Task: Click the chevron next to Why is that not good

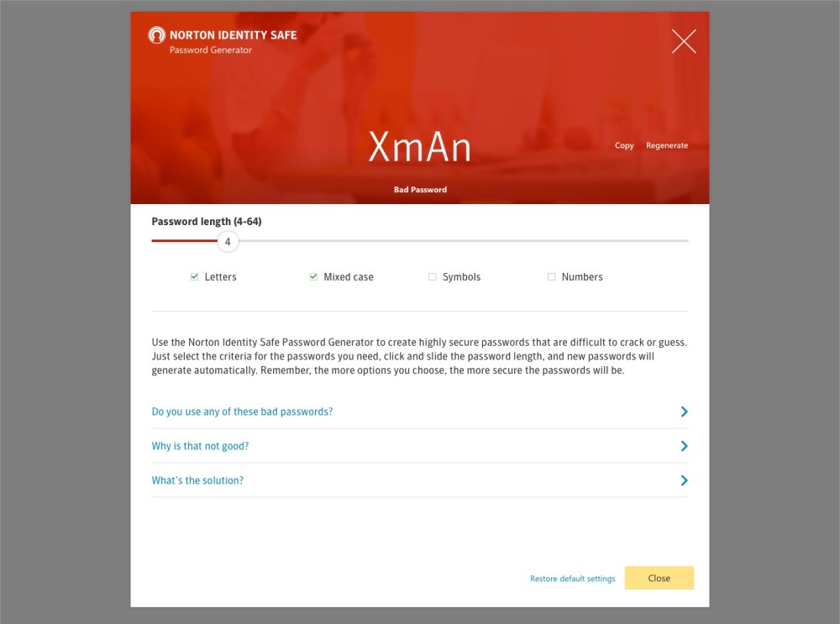Action: 684,446
